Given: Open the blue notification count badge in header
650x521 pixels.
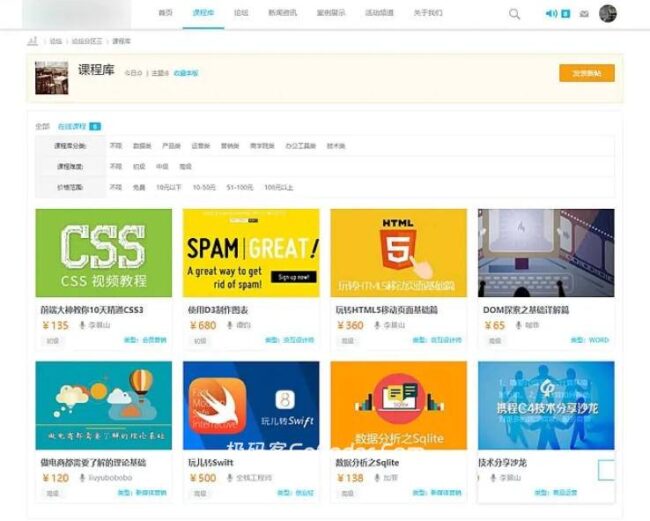Looking at the screenshot, I should tap(565, 14).
